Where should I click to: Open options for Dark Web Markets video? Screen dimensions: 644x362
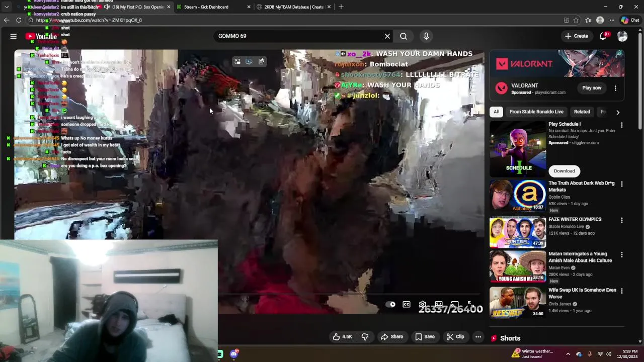(x=622, y=184)
